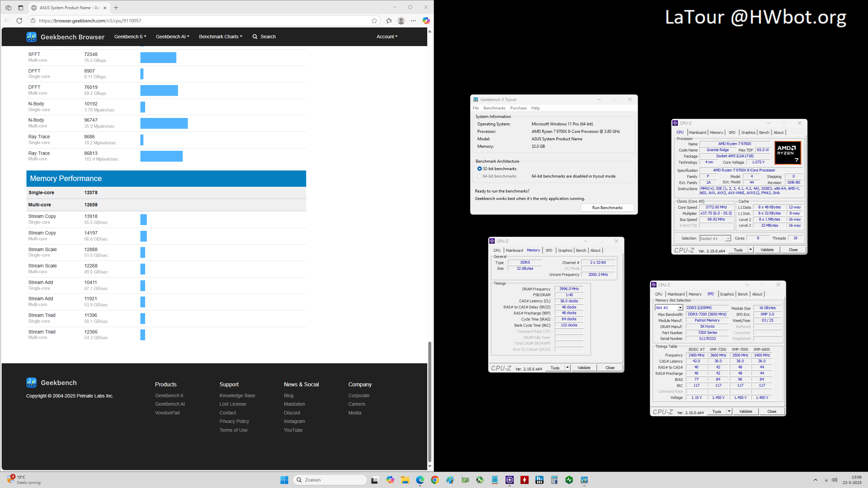Launch Copilot from the taskbar
The image size is (868, 488).
coord(390,480)
